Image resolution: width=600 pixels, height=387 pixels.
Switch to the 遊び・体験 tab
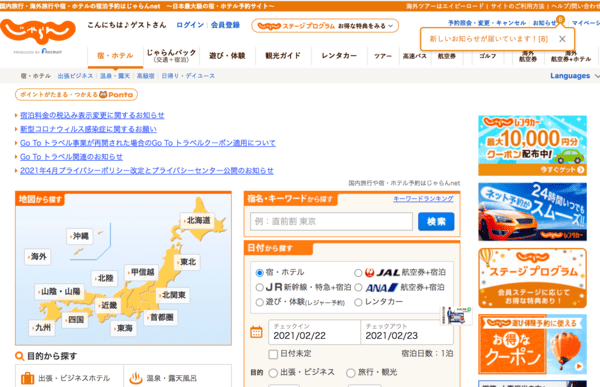point(227,56)
